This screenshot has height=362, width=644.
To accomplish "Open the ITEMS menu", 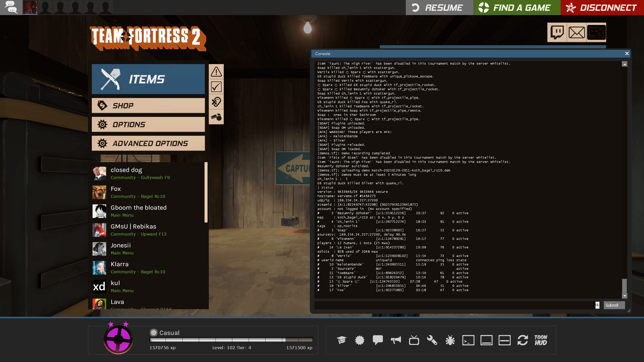I will coord(148,79).
